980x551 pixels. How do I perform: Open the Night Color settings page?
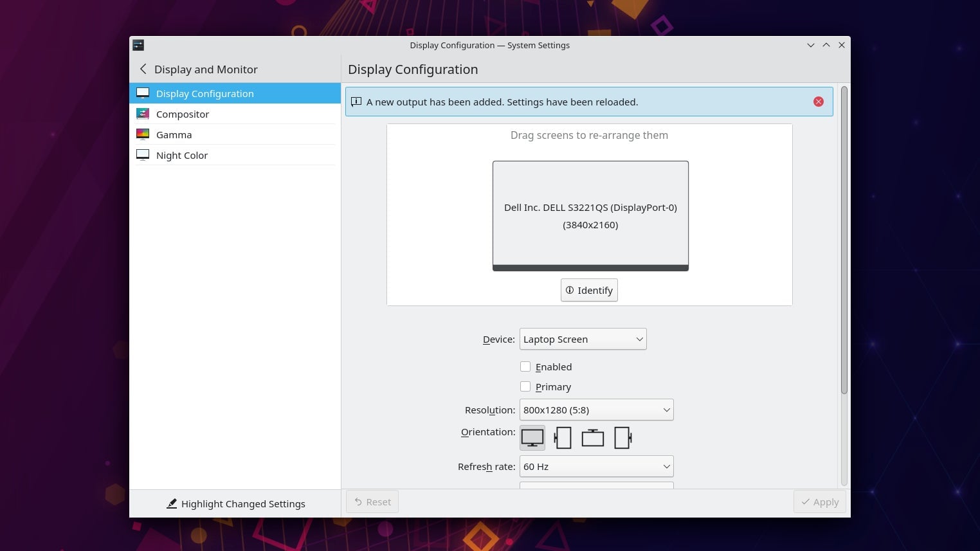(182, 155)
